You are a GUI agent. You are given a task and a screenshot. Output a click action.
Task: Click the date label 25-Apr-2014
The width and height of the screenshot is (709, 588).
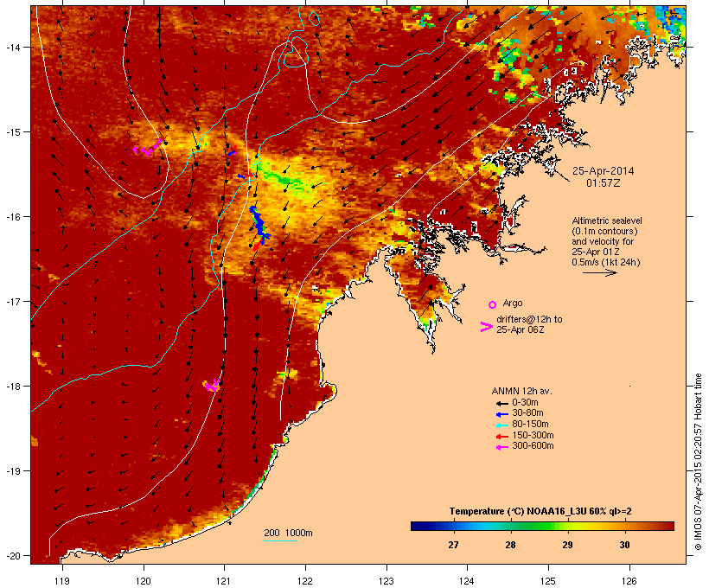pos(604,171)
